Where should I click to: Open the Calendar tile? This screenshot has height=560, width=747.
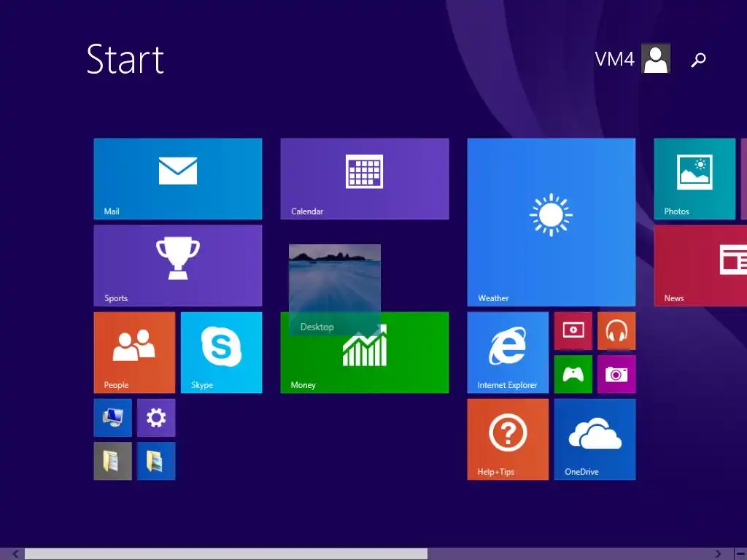(x=365, y=179)
